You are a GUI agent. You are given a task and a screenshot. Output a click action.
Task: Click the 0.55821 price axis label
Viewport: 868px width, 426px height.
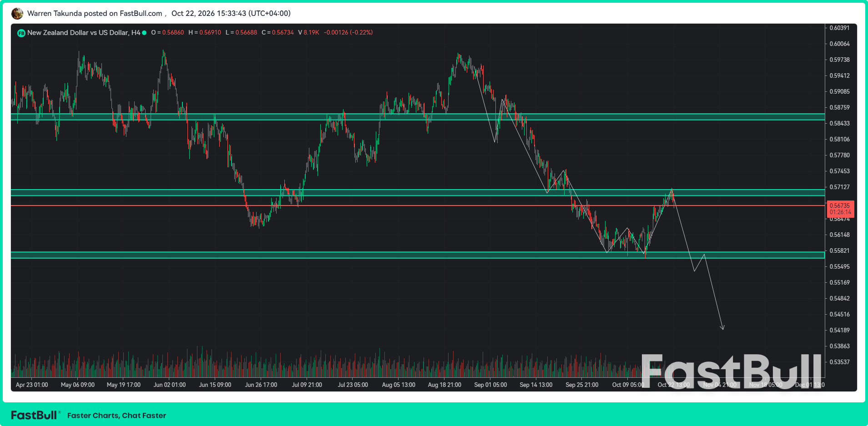[x=839, y=251]
